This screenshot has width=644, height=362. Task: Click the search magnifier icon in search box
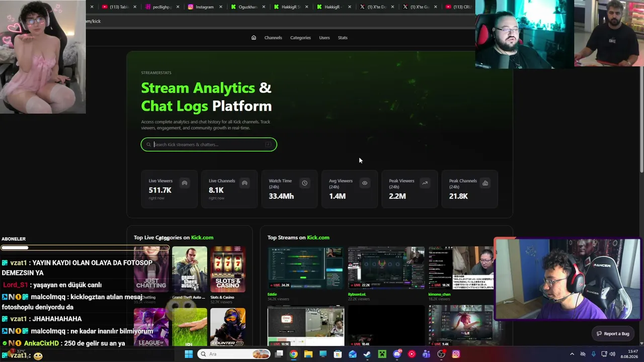[148, 145]
